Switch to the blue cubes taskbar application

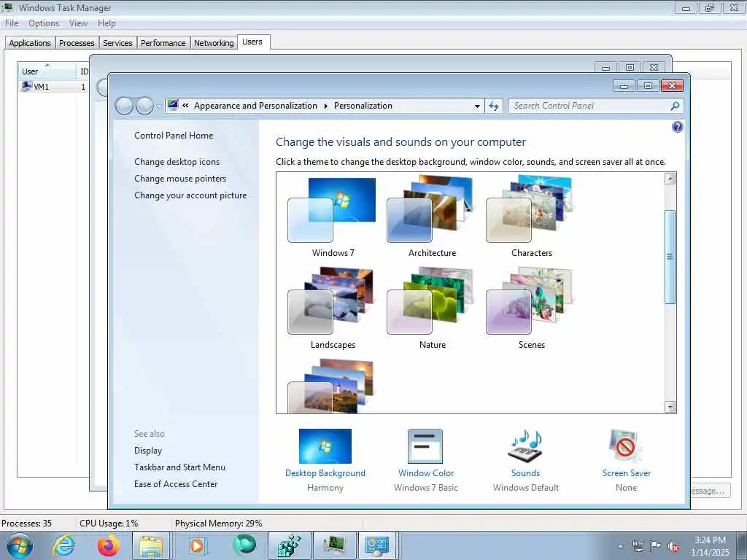coord(289,545)
